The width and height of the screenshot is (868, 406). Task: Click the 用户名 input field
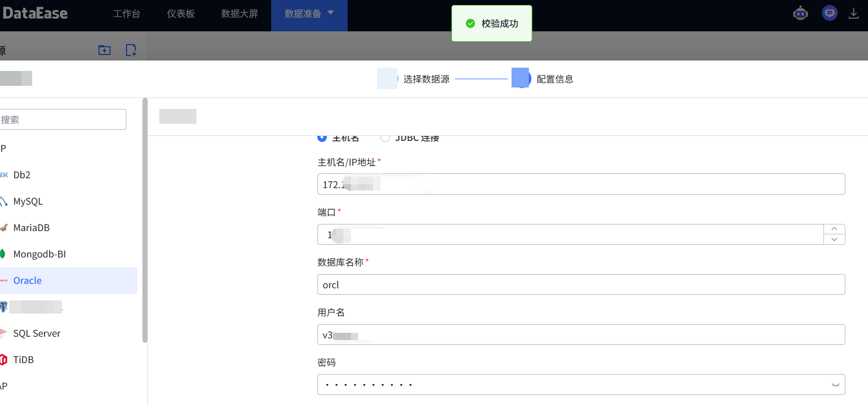point(581,334)
